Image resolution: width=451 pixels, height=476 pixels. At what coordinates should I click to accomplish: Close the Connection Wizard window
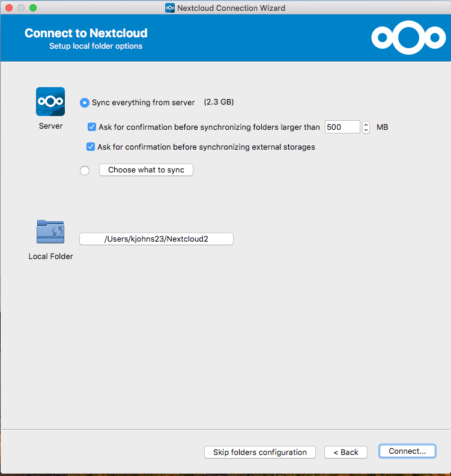coord(8,8)
